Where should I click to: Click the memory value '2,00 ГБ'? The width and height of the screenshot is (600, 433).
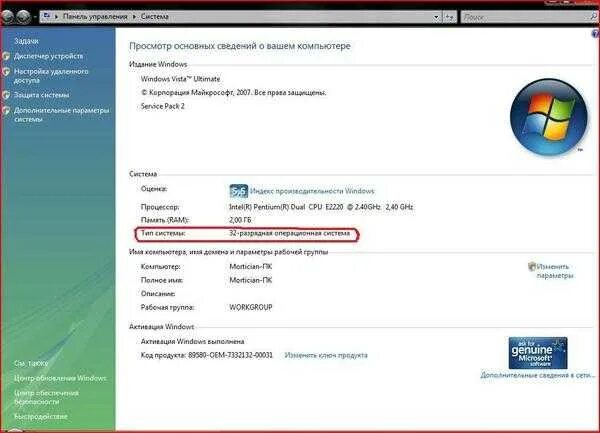click(x=240, y=220)
